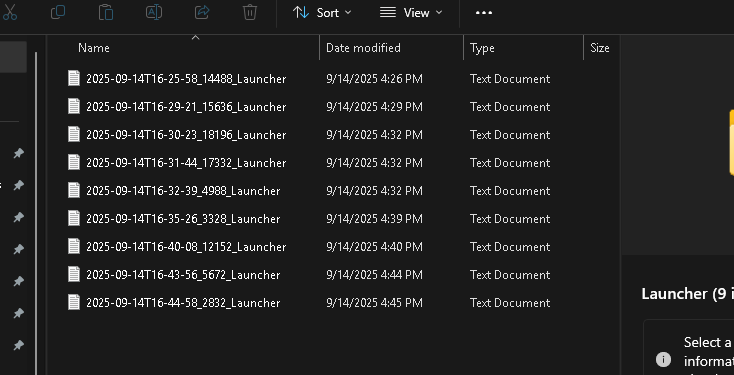Sort files by Name column header
This screenshot has height=375, width=734.
[x=94, y=48]
